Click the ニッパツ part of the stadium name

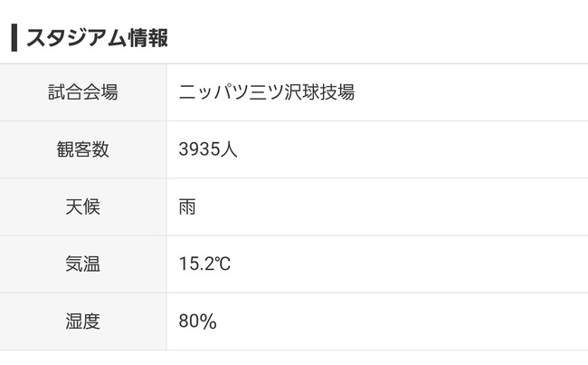click(x=213, y=92)
